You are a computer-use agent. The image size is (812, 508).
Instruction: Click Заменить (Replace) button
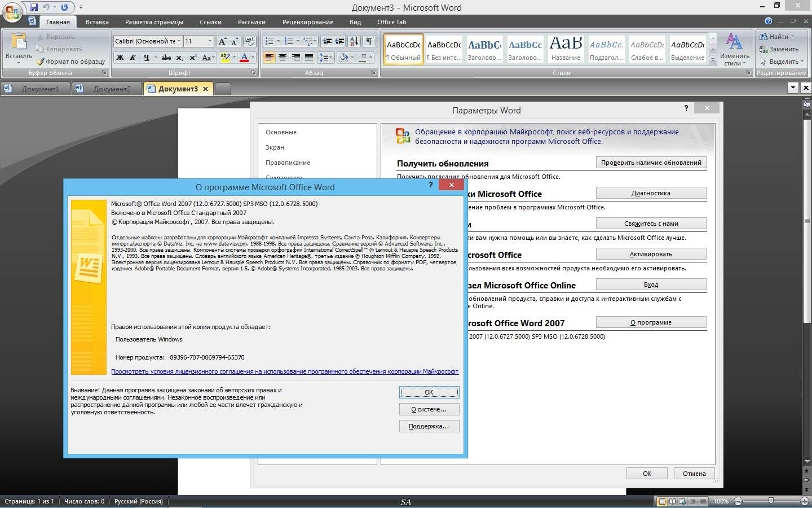(x=779, y=49)
